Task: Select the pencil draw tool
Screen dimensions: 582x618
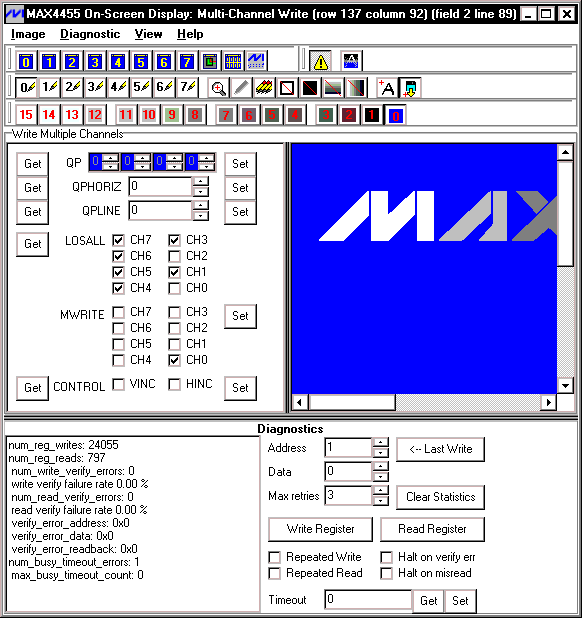Action: pyautogui.click(x=241, y=87)
